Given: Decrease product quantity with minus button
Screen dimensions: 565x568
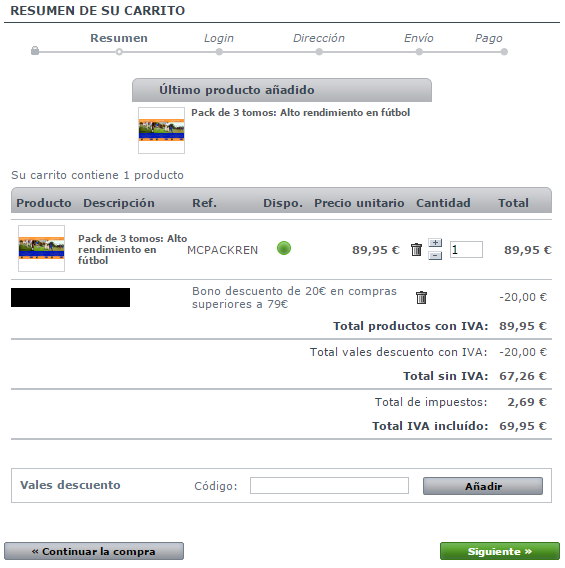Looking at the screenshot, I should pyautogui.click(x=435, y=256).
